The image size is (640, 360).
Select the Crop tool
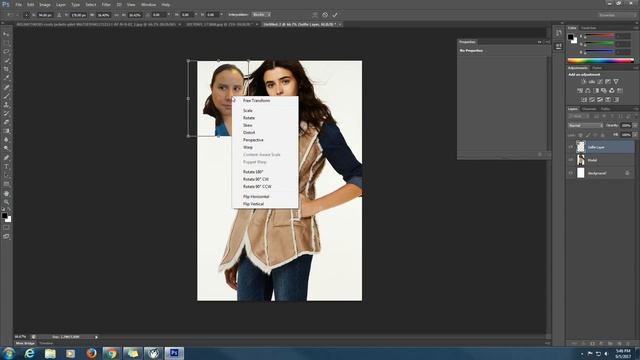tap(6, 69)
